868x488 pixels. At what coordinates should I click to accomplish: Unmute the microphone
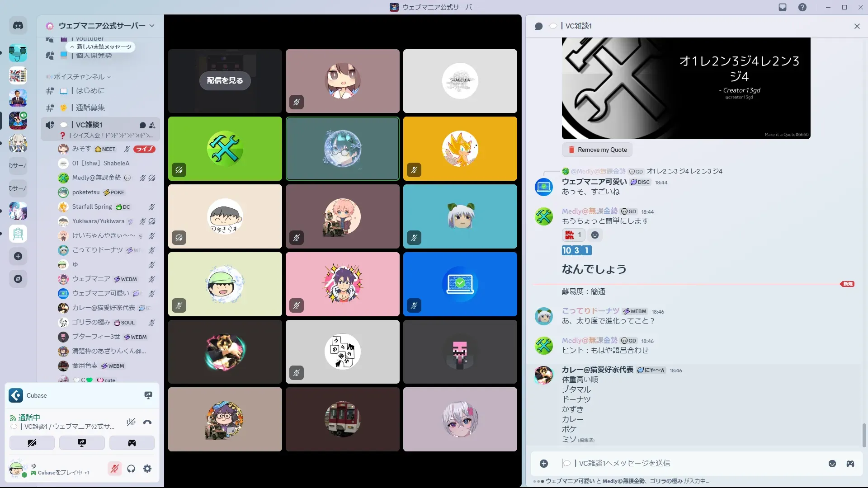[115, 469]
